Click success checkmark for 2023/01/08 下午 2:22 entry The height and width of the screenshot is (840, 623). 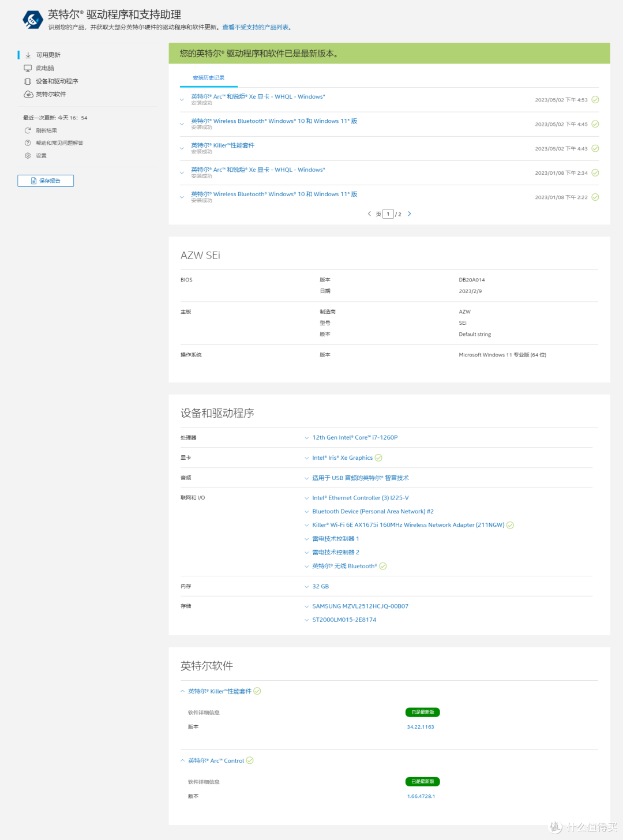pos(595,197)
